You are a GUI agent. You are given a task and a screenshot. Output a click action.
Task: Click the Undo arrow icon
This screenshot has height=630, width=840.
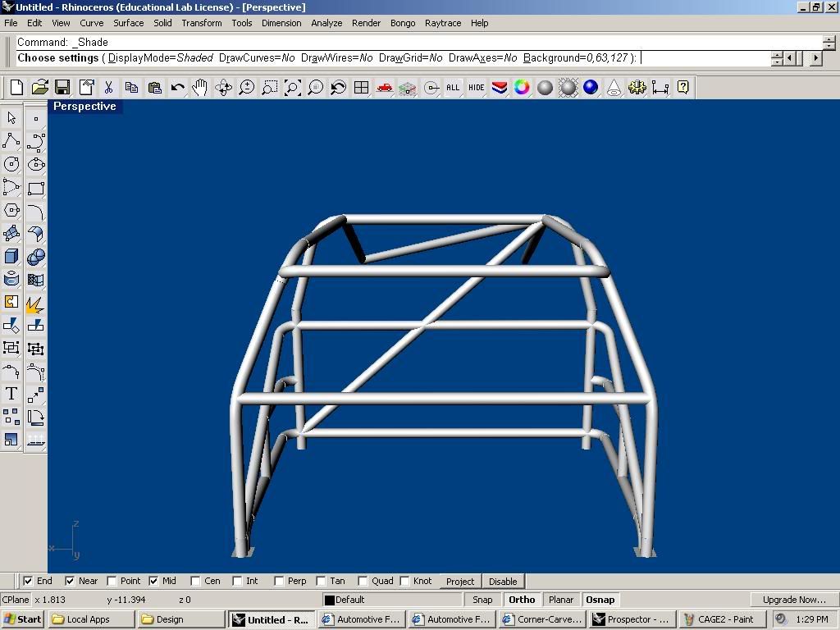[x=177, y=88]
